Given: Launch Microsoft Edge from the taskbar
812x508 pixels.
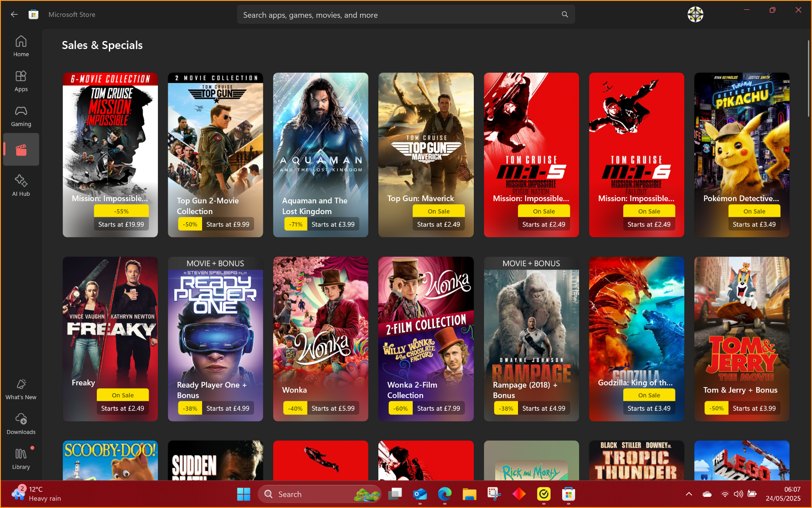Looking at the screenshot, I should [445, 494].
